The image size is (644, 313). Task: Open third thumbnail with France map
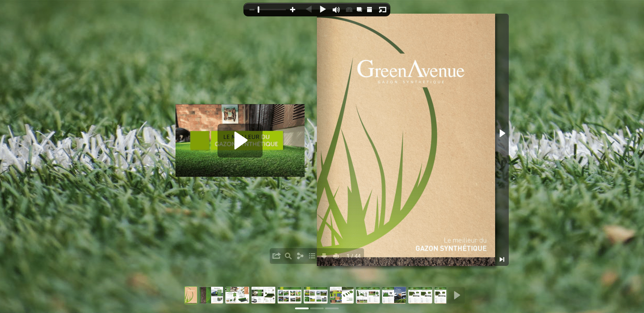click(237, 295)
